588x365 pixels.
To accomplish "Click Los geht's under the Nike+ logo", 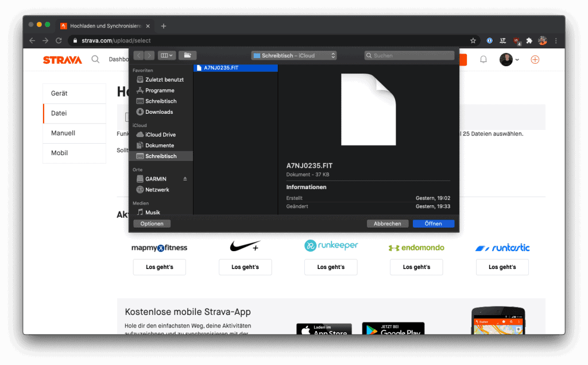I will tap(245, 267).
